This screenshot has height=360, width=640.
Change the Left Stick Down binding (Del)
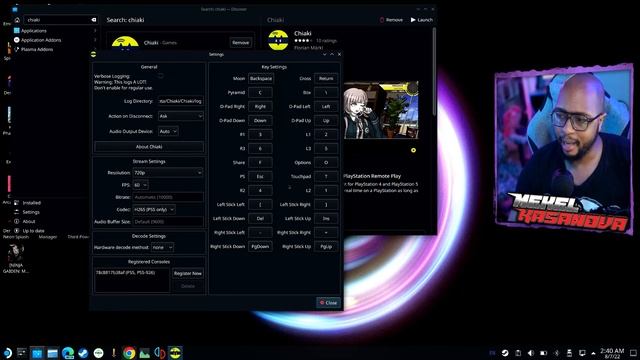click(260, 218)
